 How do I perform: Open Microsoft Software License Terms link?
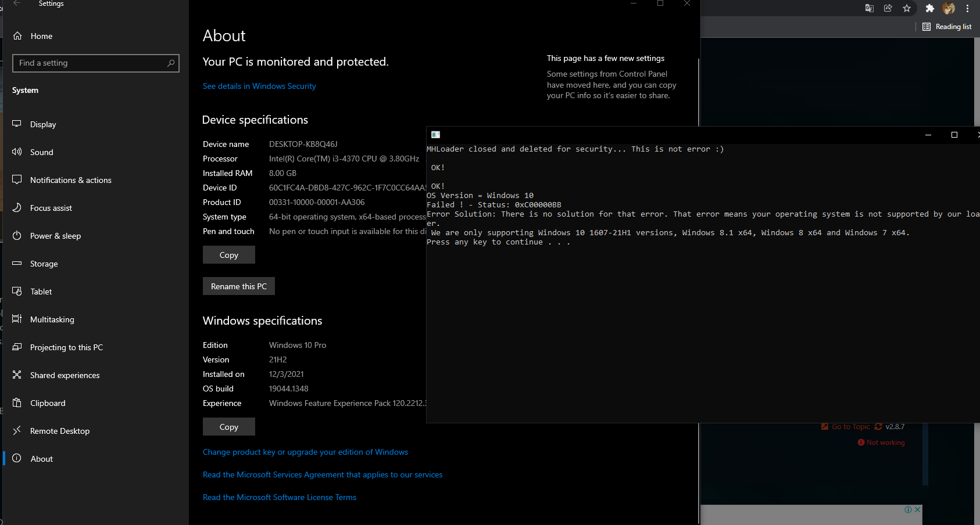pos(280,497)
